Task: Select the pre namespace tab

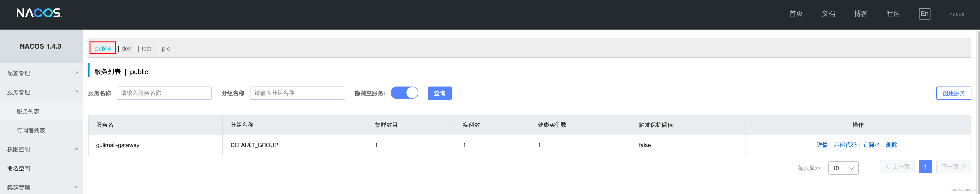Action: tap(166, 48)
